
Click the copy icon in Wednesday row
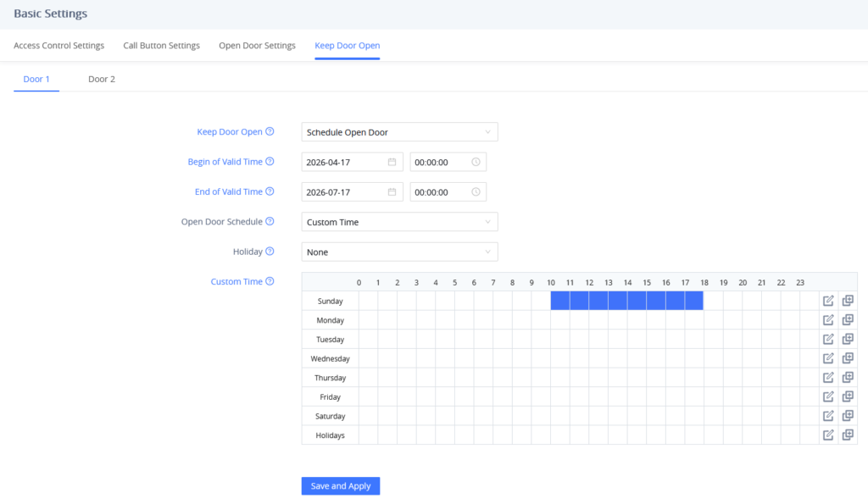(x=848, y=358)
